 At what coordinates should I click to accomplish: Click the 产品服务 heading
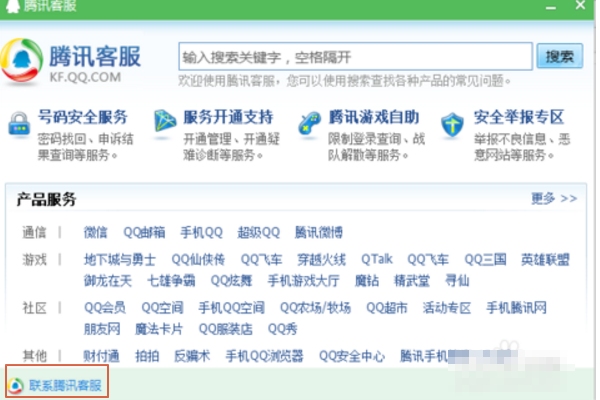tap(46, 199)
